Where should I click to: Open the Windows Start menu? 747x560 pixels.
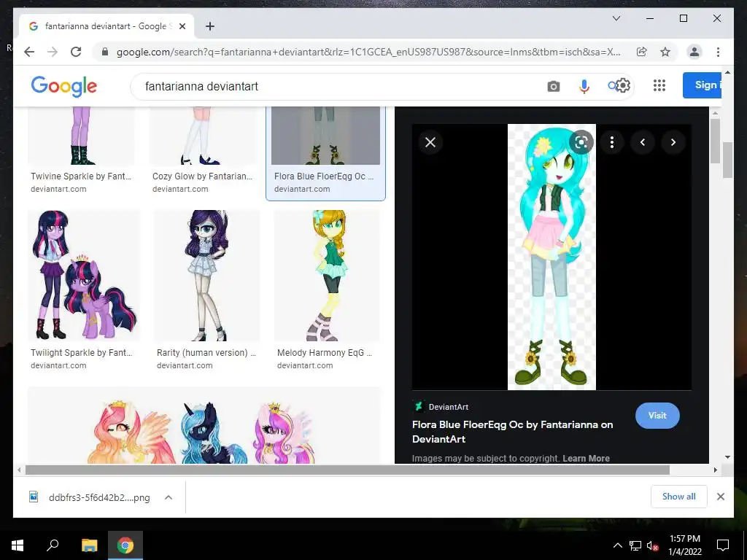pyautogui.click(x=18, y=545)
